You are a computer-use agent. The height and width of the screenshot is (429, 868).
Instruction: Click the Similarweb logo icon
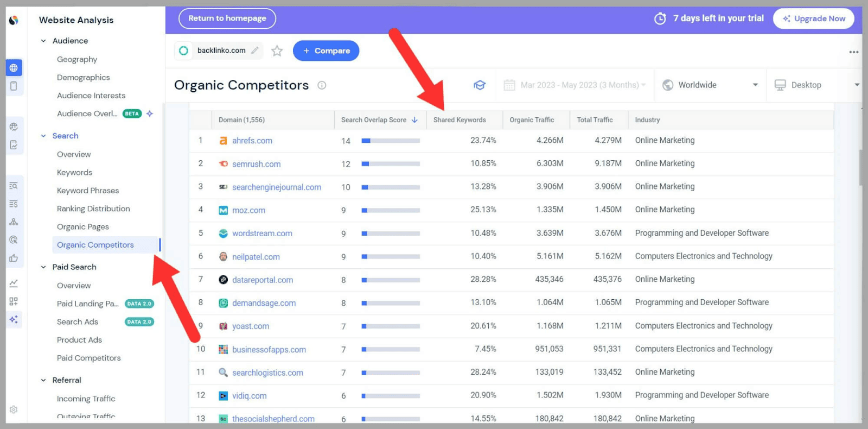[14, 20]
